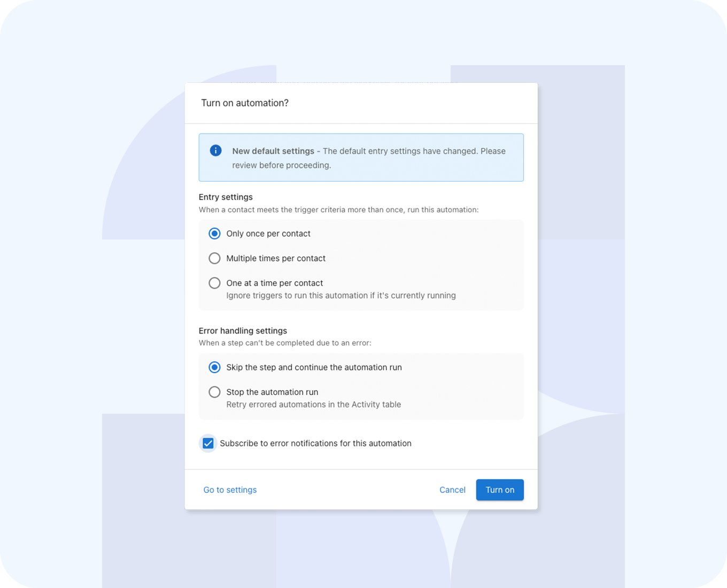
Task: Click the Turn on automation dialog title
Action: 245,103
